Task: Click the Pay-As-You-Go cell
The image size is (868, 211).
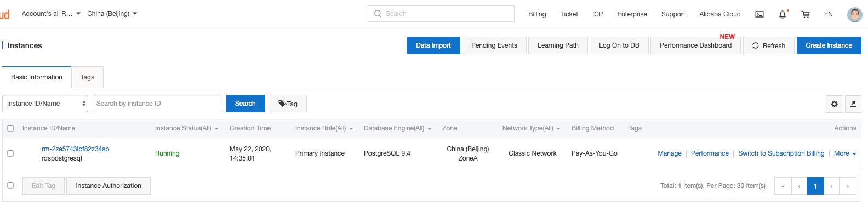Action: (x=594, y=153)
